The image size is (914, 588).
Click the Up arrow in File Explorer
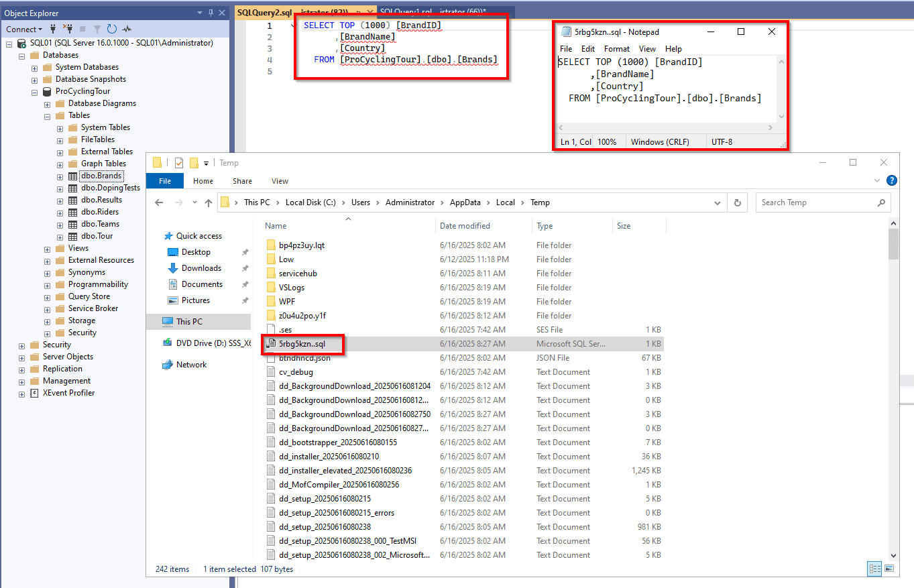[209, 202]
